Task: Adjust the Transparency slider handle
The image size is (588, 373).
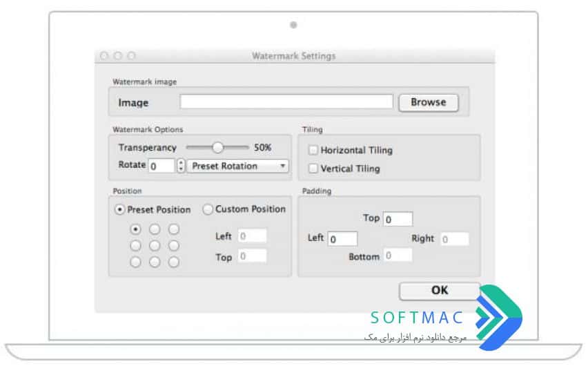Action: pos(217,148)
